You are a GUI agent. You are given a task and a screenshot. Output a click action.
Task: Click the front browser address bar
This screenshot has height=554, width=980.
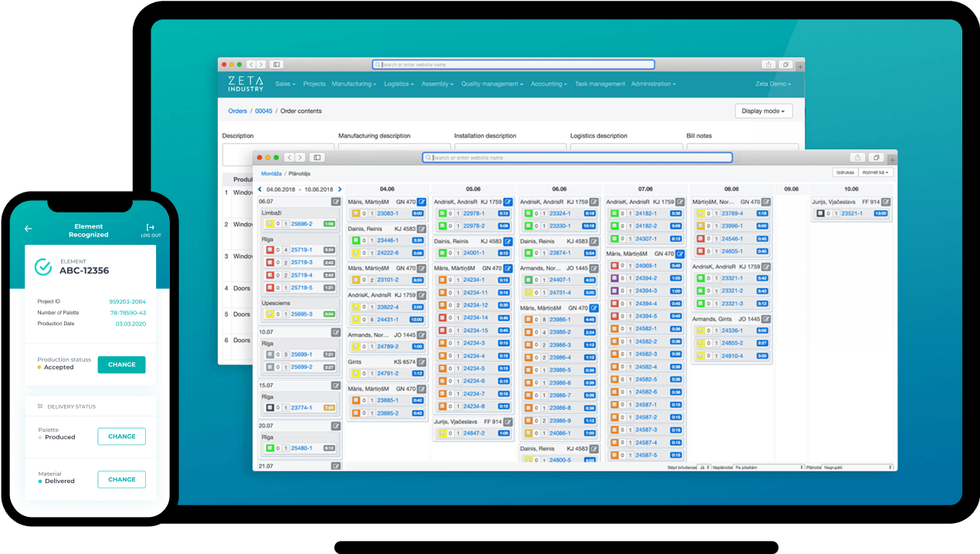tap(577, 158)
